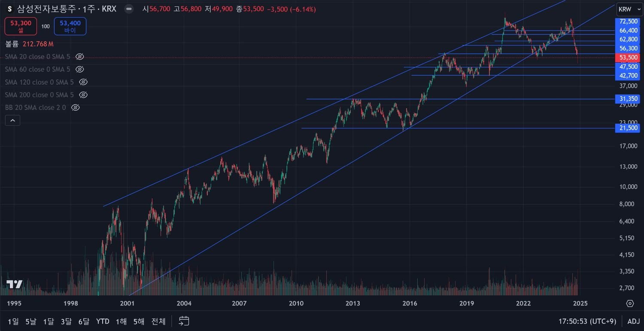Screen dimensions: 644x331
Task: Select the 3달 time range
Action: pos(66,321)
